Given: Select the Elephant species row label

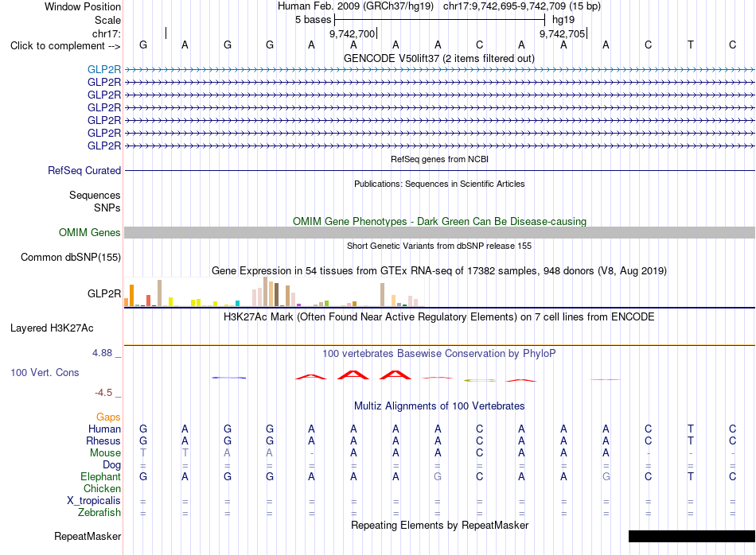Looking at the screenshot, I should (x=100, y=476).
